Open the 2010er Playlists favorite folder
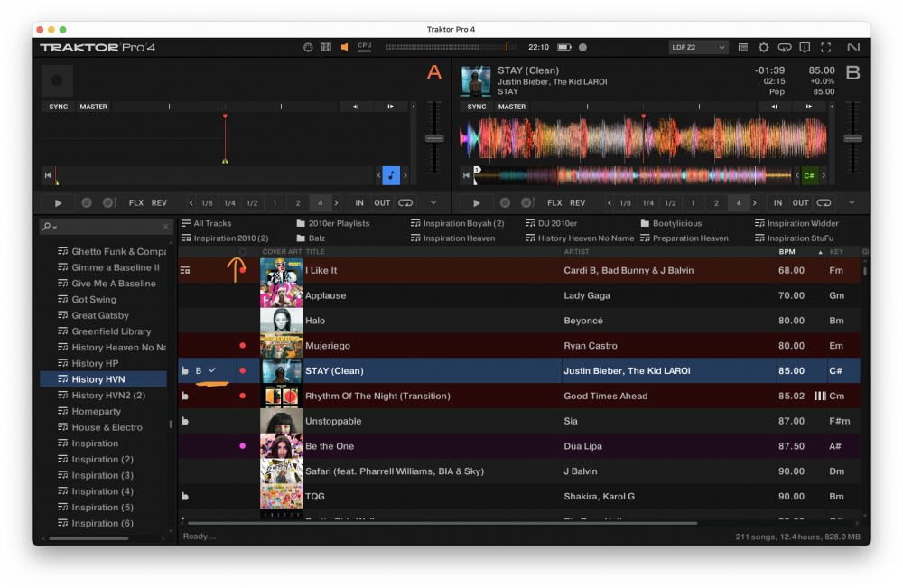 tap(333, 223)
